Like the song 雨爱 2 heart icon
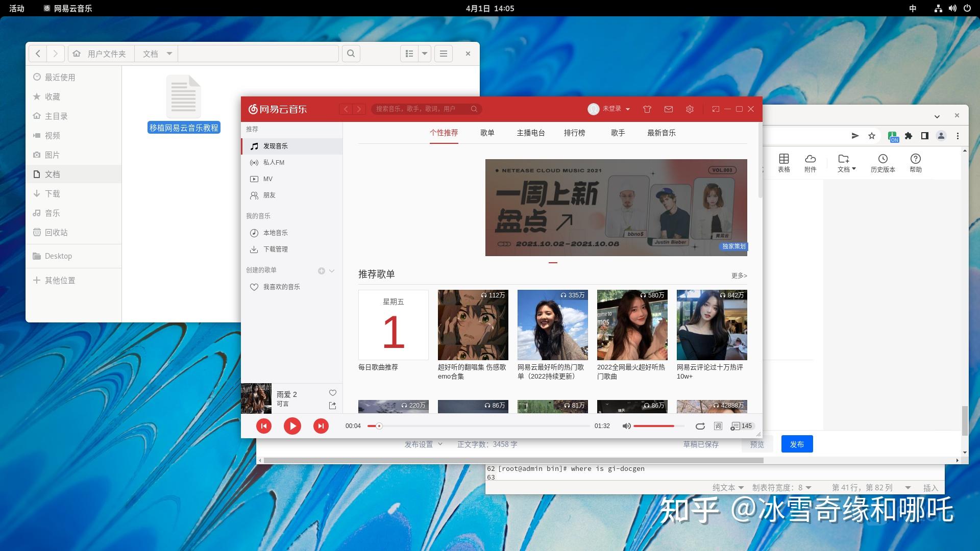Screen dimensions: 980x551 [333, 393]
